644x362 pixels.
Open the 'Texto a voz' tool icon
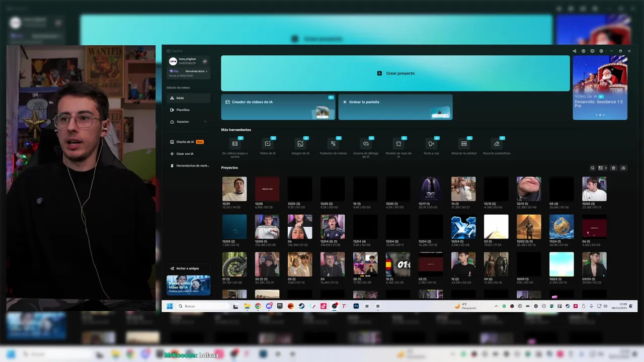click(431, 144)
